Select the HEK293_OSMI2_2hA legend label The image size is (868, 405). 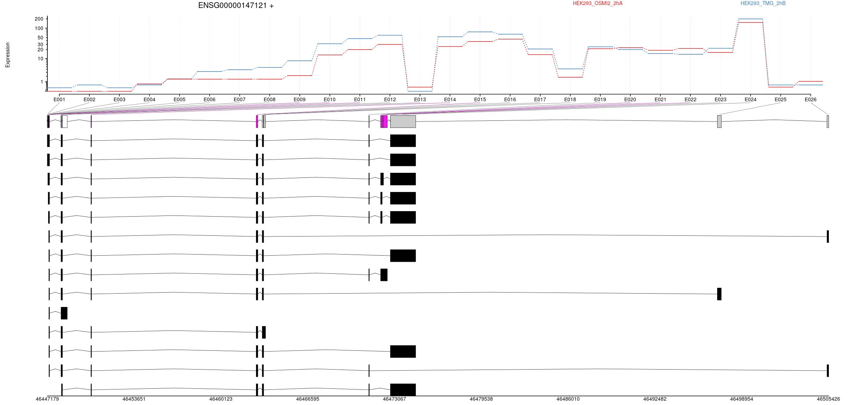tap(597, 3)
